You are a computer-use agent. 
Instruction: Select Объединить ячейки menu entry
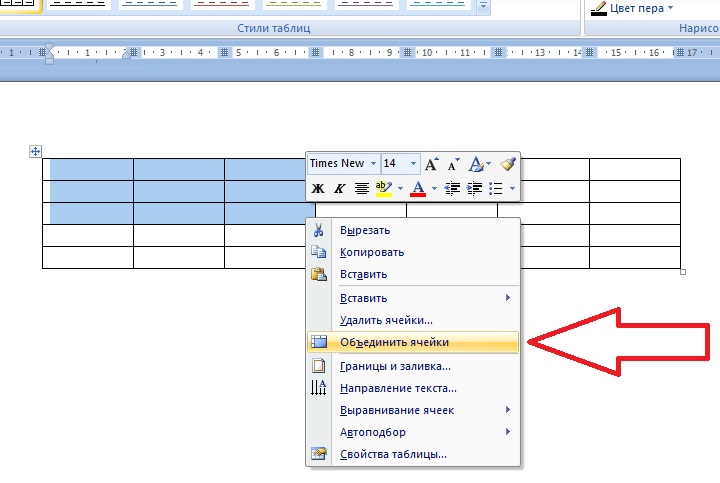point(413,342)
